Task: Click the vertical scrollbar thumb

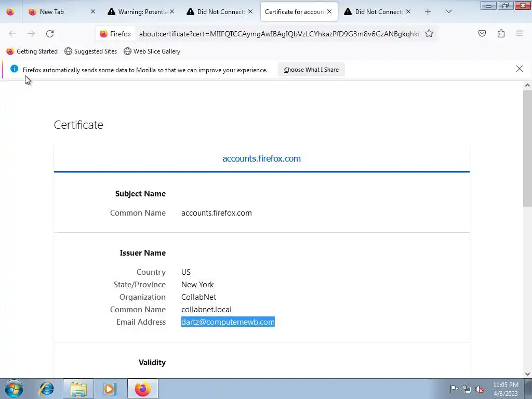Action: tap(527, 148)
